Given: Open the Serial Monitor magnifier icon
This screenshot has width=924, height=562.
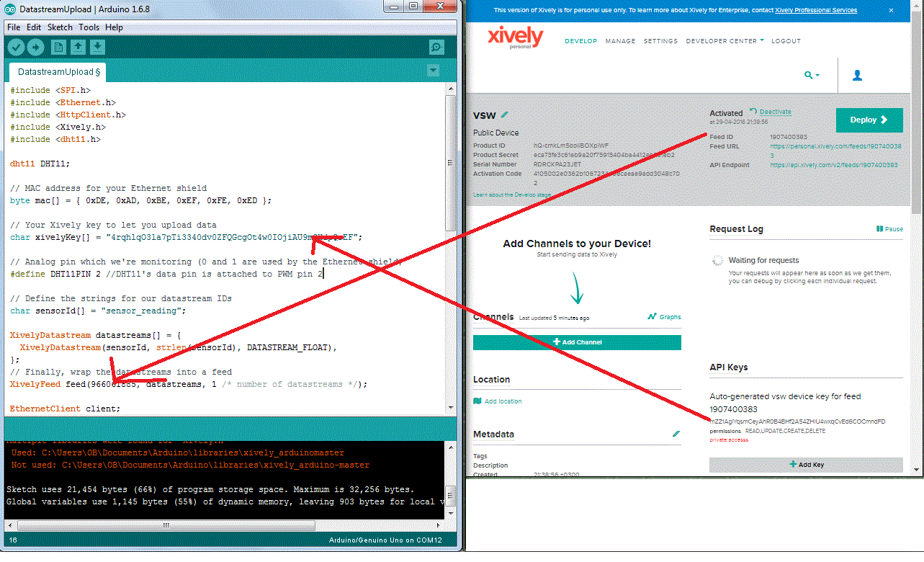Looking at the screenshot, I should tap(436, 48).
